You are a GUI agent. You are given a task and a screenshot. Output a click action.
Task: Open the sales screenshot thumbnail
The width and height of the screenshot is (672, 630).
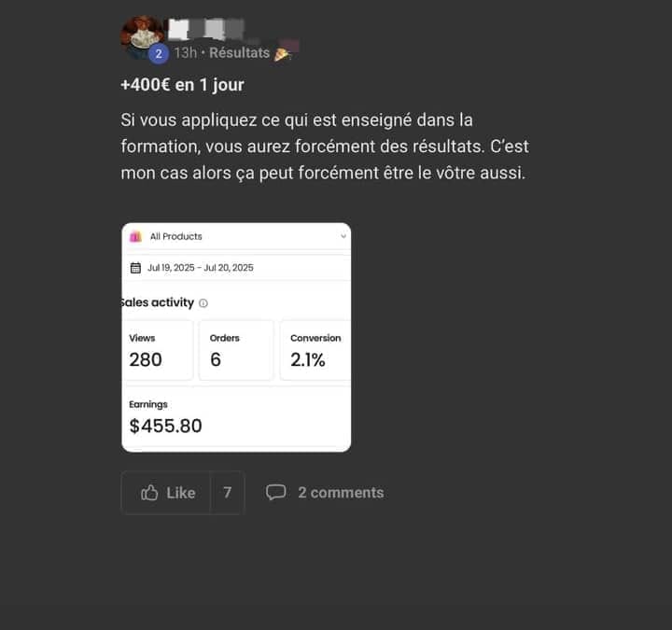coord(236,337)
